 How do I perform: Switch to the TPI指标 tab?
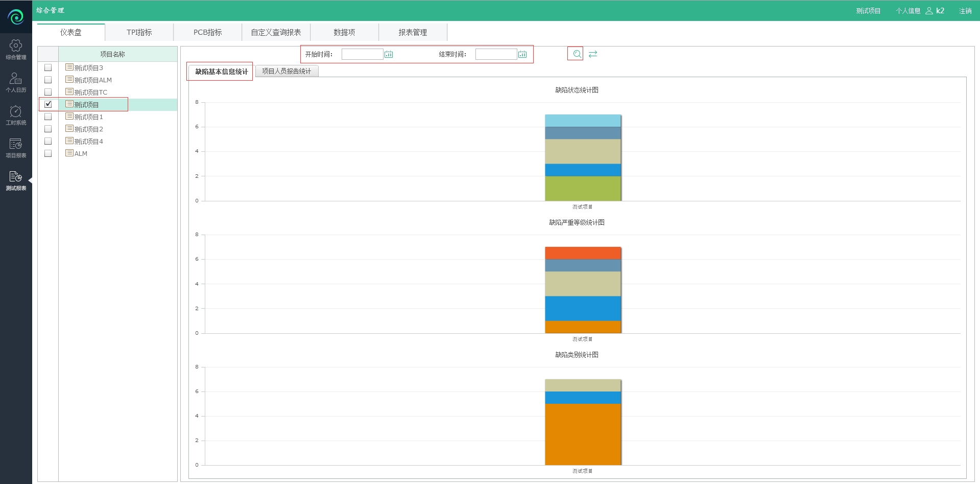pyautogui.click(x=139, y=32)
